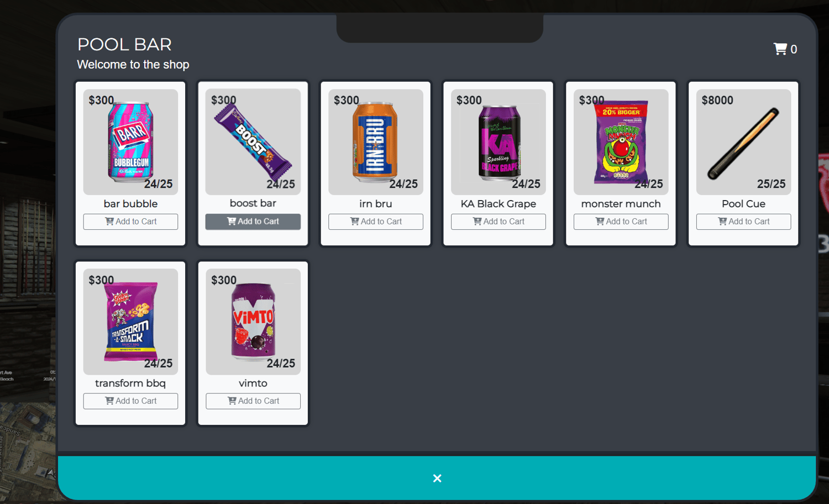This screenshot has width=829, height=504.
Task: Select the Transform-A-Snack bag image
Action: click(131, 322)
